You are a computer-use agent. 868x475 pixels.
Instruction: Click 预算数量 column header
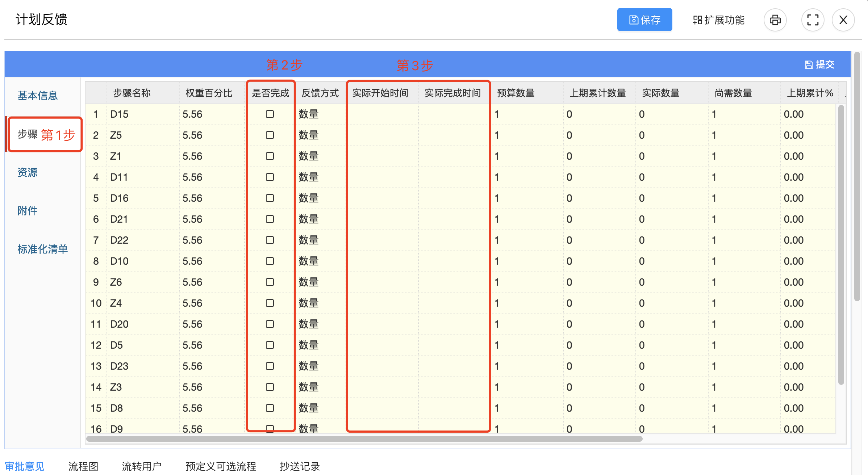click(527, 93)
